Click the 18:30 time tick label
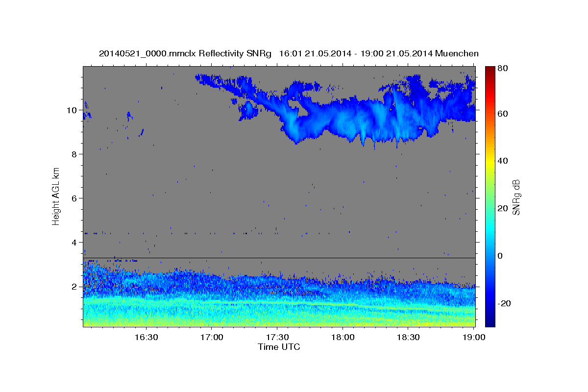This screenshot has height=392, width=588. click(x=408, y=338)
